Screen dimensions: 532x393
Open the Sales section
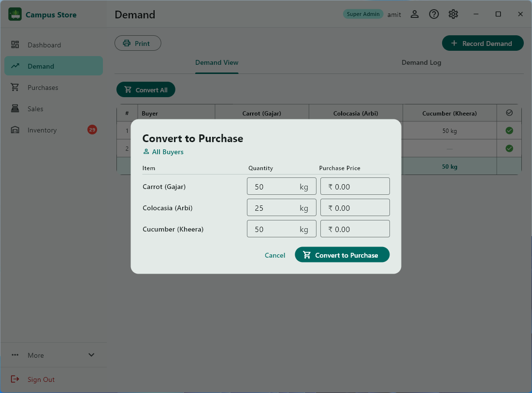click(x=54, y=109)
